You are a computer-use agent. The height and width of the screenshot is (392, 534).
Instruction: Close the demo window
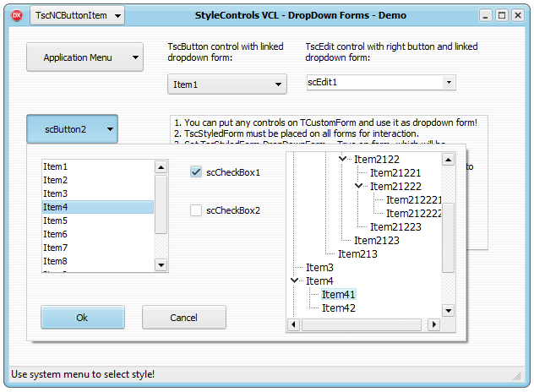click(x=518, y=15)
